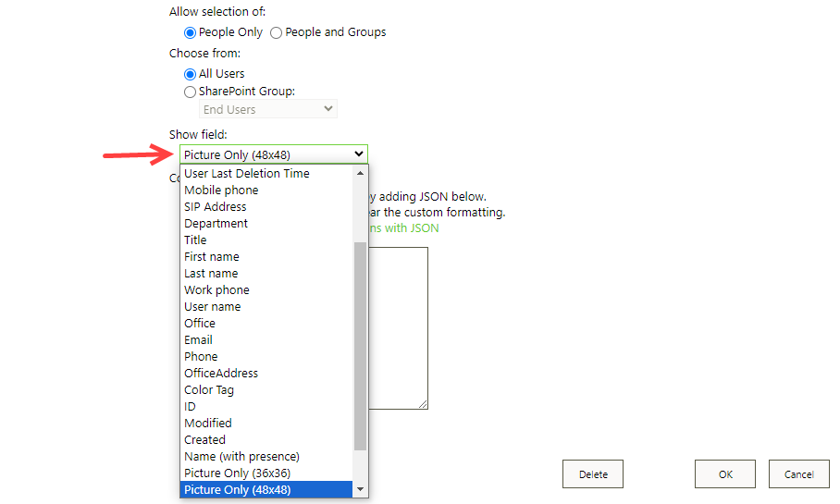The height and width of the screenshot is (504, 840).
Task: Click the dropdown list scrollbar thumb
Action: [x=360, y=346]
